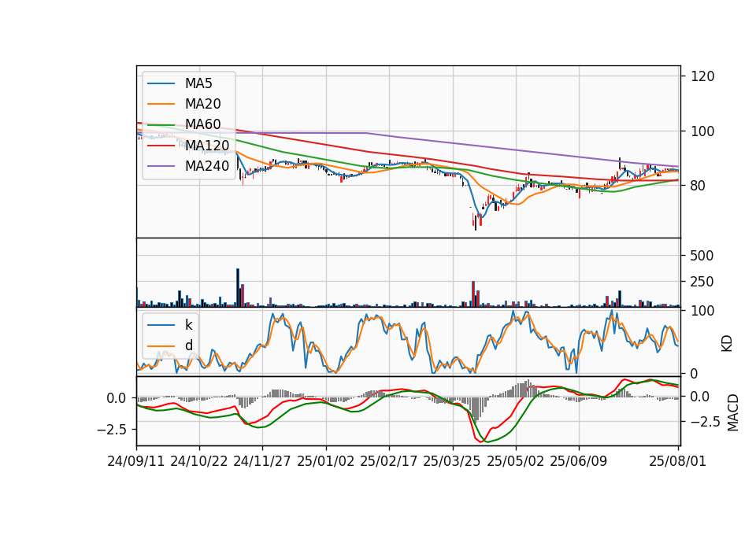Viewport: 756px width, 543px height.
Task: Click the 24/10/22 date label
Action: pyautogui.click(x=198, y=461)
